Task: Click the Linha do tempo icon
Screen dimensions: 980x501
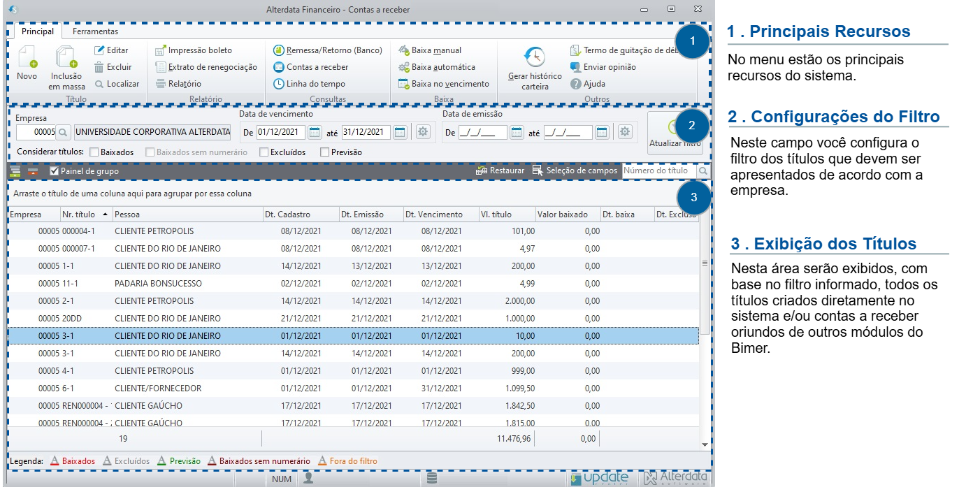Action: point(278,84)
